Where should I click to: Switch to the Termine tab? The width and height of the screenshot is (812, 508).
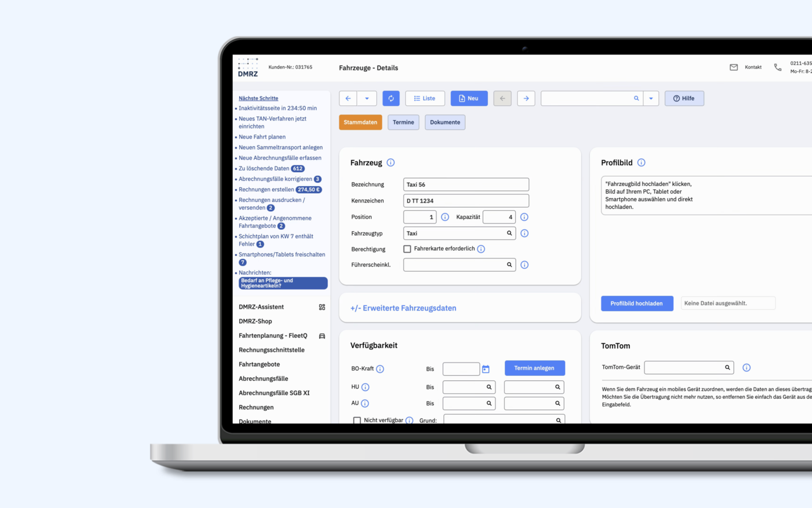click(x=403, y=122)
